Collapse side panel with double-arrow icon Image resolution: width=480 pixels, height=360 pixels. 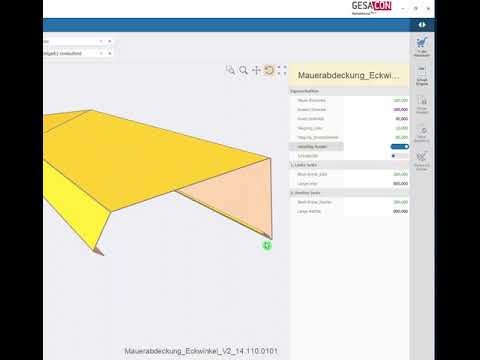422,25
